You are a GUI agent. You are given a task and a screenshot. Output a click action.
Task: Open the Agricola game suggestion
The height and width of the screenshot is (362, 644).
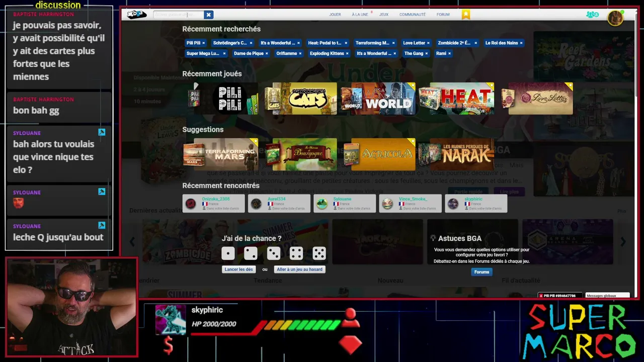click(x=379, y=154)
